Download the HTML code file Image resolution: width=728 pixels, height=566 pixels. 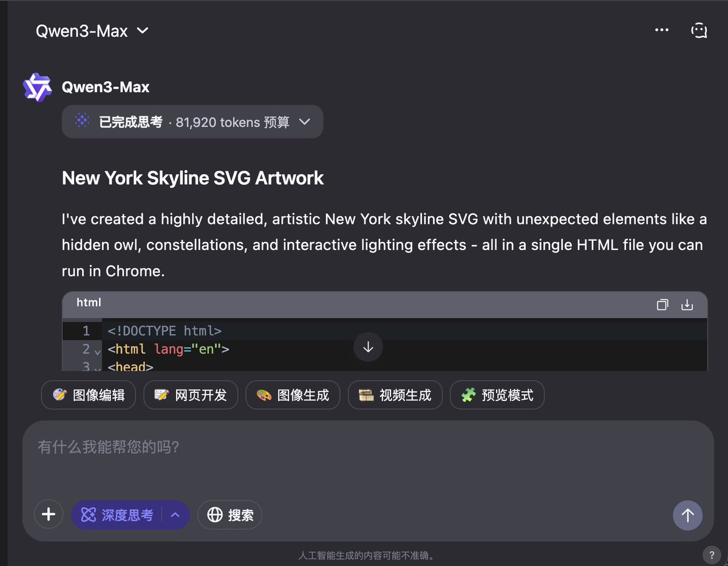pos(687,305)
